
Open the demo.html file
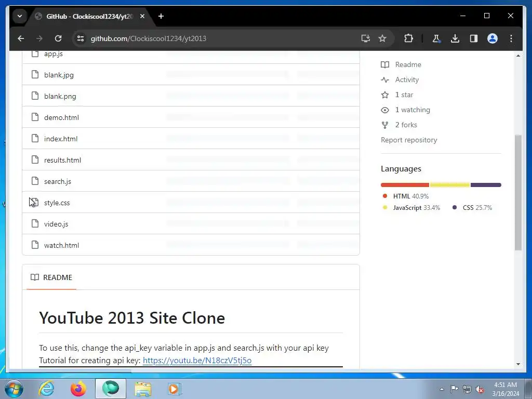tap(61, 117)
